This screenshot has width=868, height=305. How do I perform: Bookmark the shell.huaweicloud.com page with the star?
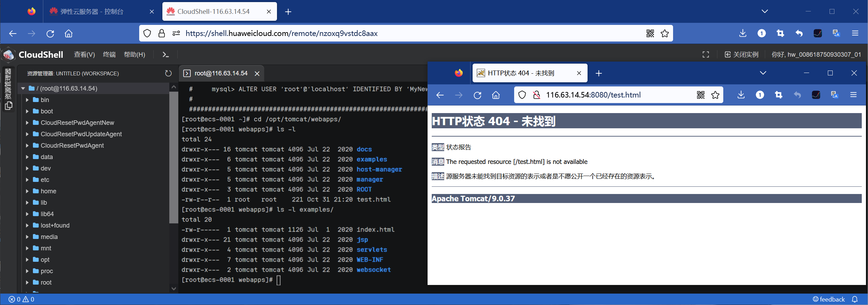(665, 33)
